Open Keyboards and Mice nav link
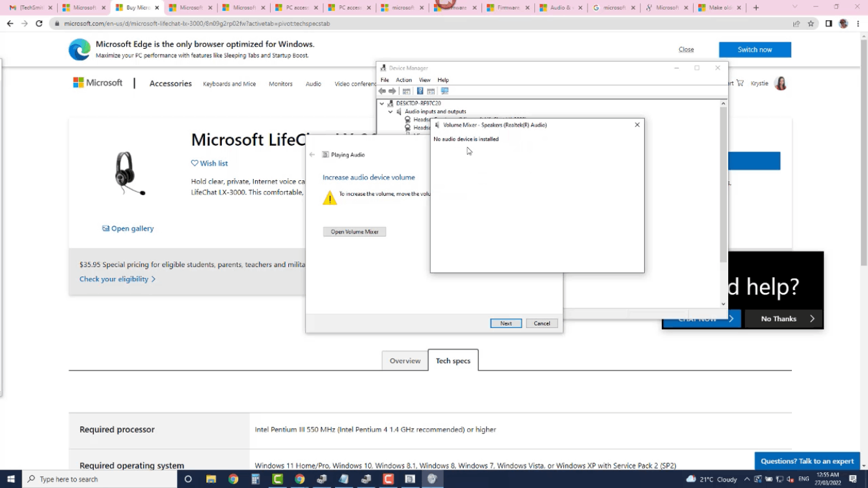This screenshot has width=868, height=488. point(229,84)
